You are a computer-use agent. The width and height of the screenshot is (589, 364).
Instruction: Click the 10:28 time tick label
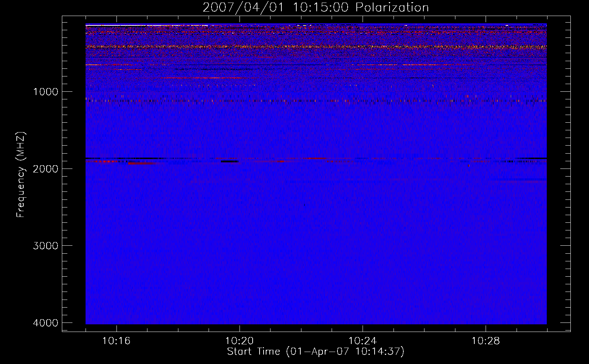click(x=486, y=341)
